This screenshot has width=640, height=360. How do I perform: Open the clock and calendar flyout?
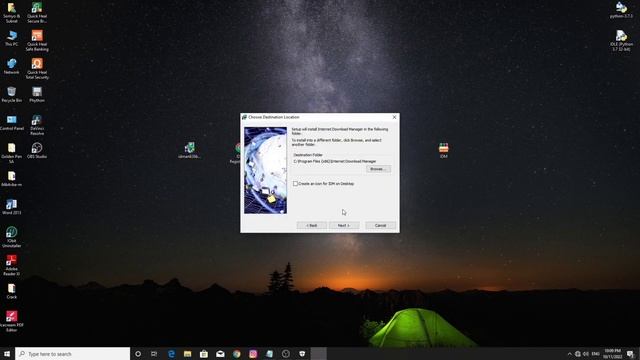612,353
